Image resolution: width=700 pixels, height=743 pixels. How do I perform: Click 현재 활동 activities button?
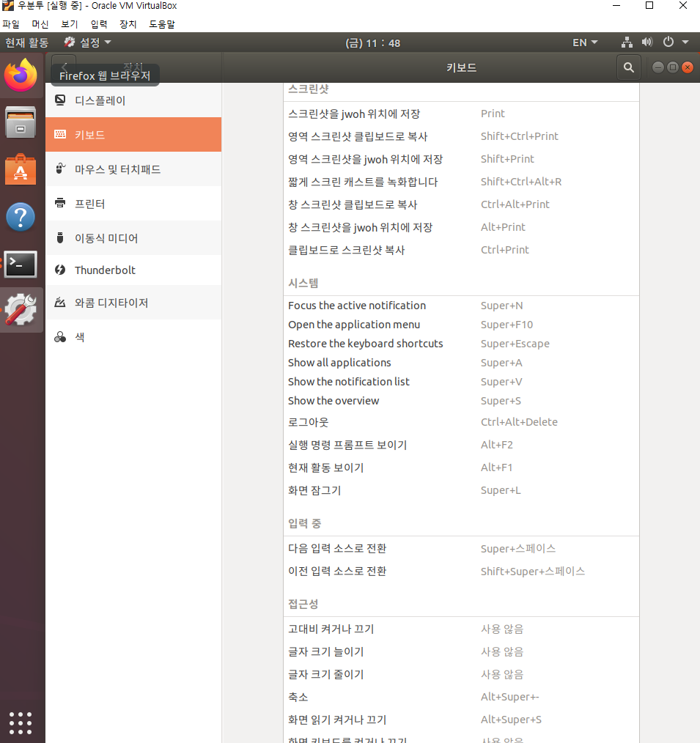26,42
